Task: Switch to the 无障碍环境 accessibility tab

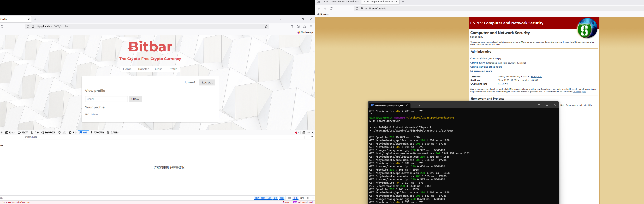Action: [x=97, y=133]
